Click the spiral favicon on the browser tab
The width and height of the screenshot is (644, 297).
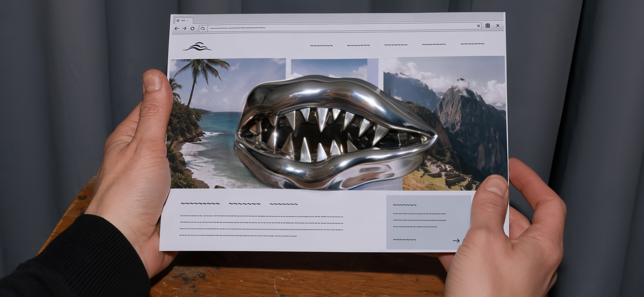[178, 21]
